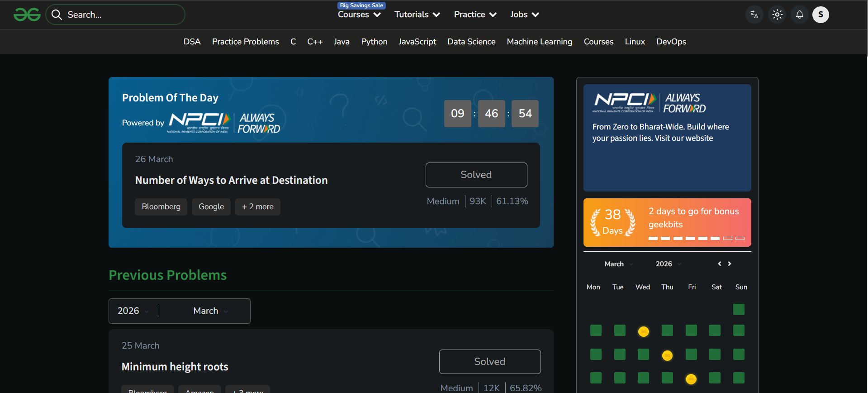
Task: Open the Machine Learning nav item
Action: (x=539, y=42)
